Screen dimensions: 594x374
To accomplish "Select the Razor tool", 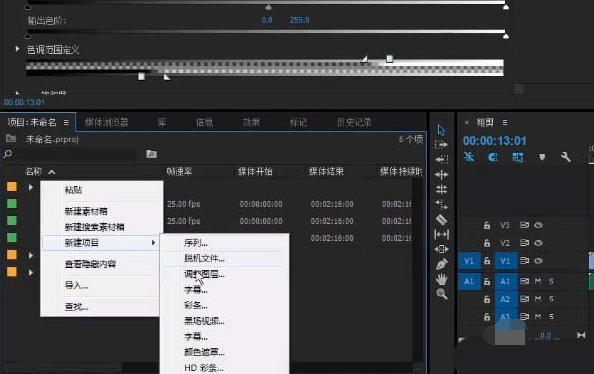I will pyautogui.click(x=441, y=220).
